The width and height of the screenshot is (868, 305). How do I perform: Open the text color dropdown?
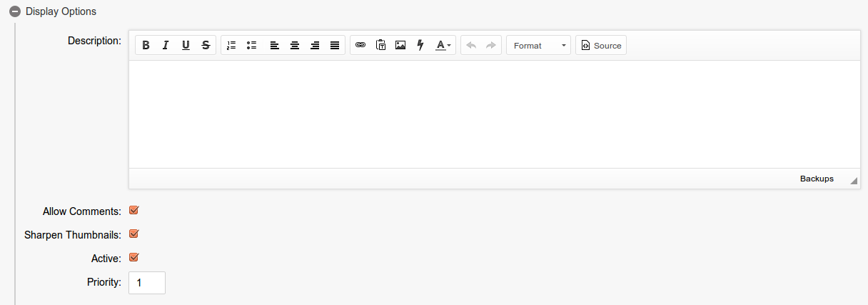tap(443, 46)
